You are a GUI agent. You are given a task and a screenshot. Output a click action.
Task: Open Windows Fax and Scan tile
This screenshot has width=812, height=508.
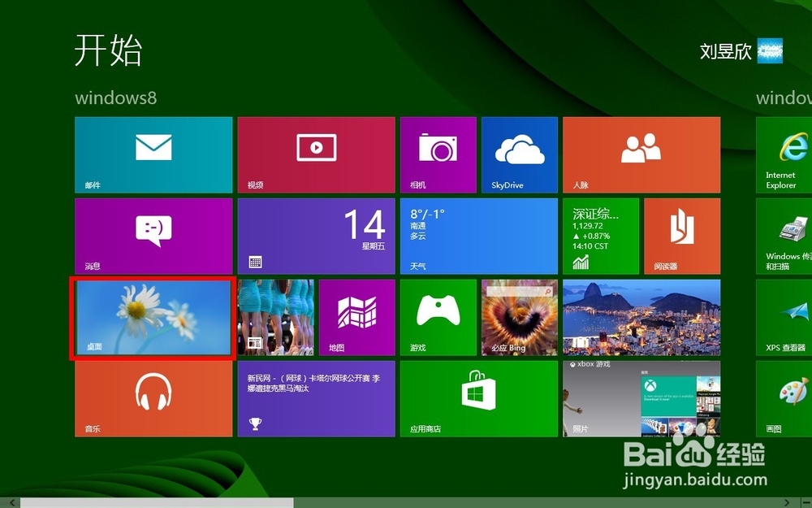pyautogui.click(x=784, y=236)
